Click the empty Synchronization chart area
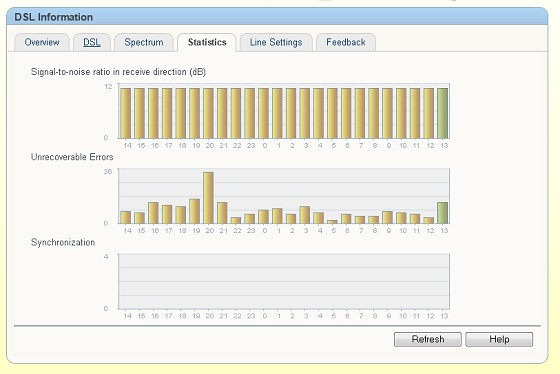The width and height of the screenshot is (560, 374). (284, 281)
